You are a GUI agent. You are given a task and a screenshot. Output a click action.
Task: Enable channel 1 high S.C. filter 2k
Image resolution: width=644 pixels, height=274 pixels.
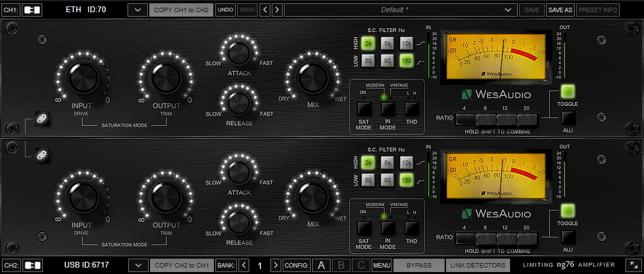[368, 43]
